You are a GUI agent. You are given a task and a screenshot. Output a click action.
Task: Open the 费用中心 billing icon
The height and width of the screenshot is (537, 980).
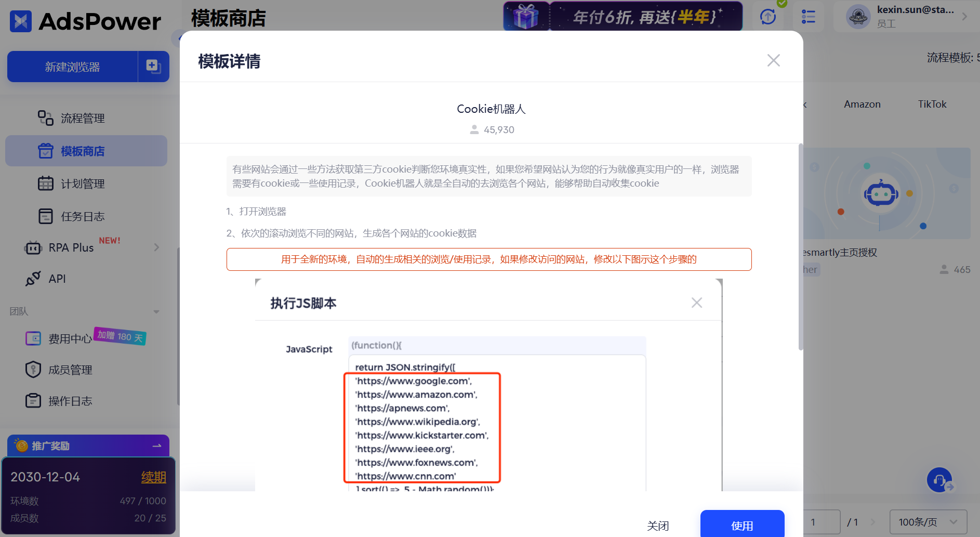pyautogui.click(x=33, y=338)
